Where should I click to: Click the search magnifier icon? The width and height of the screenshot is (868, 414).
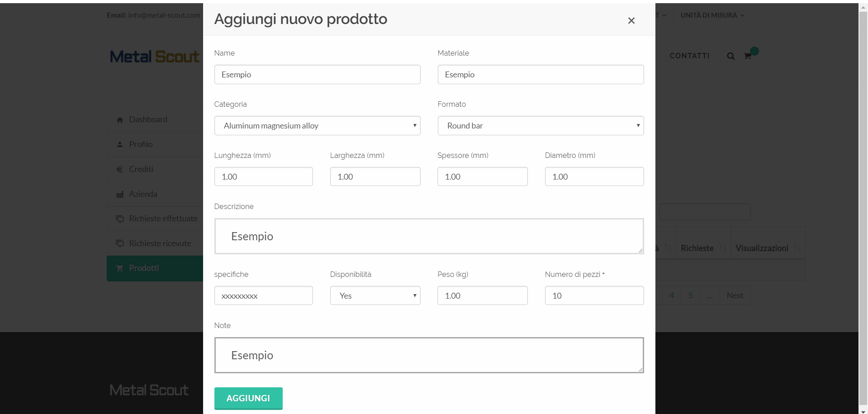(x=730, y=56)
